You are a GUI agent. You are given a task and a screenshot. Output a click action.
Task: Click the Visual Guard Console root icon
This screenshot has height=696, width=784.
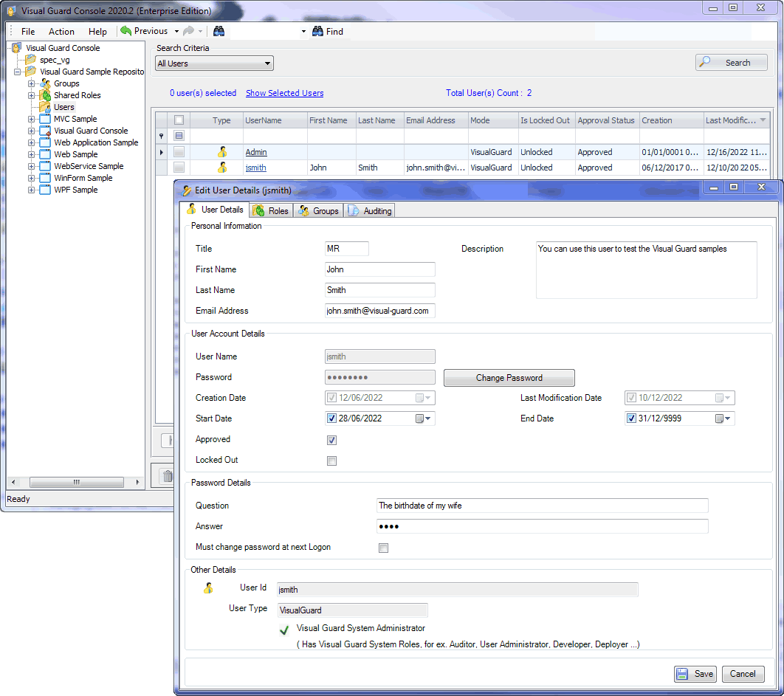(16, 48)
